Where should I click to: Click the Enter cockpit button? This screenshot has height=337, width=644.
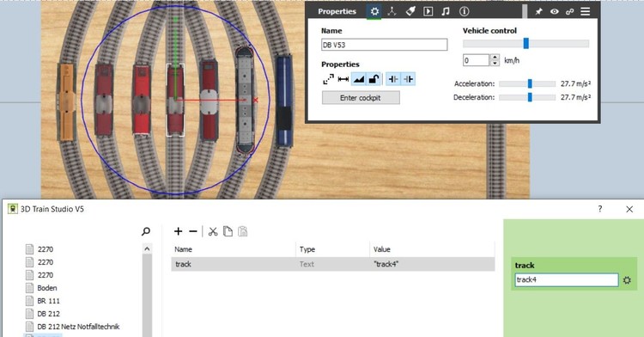(361, 98)
